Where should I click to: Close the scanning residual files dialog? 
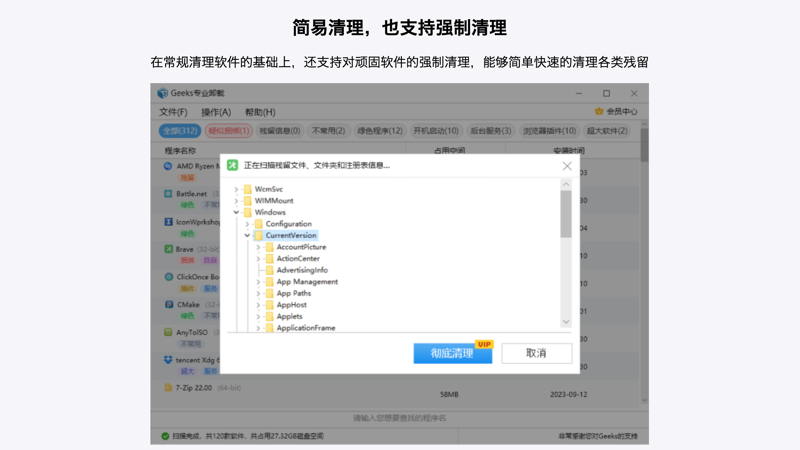(x=567, y=166)
